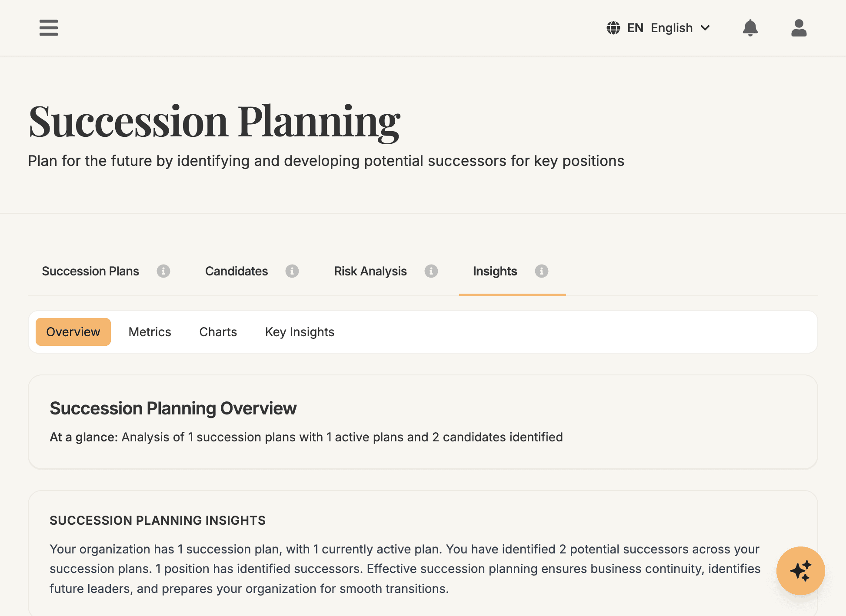Open the notifications bell
The image size is (846, 616).
tap(750, 28)
